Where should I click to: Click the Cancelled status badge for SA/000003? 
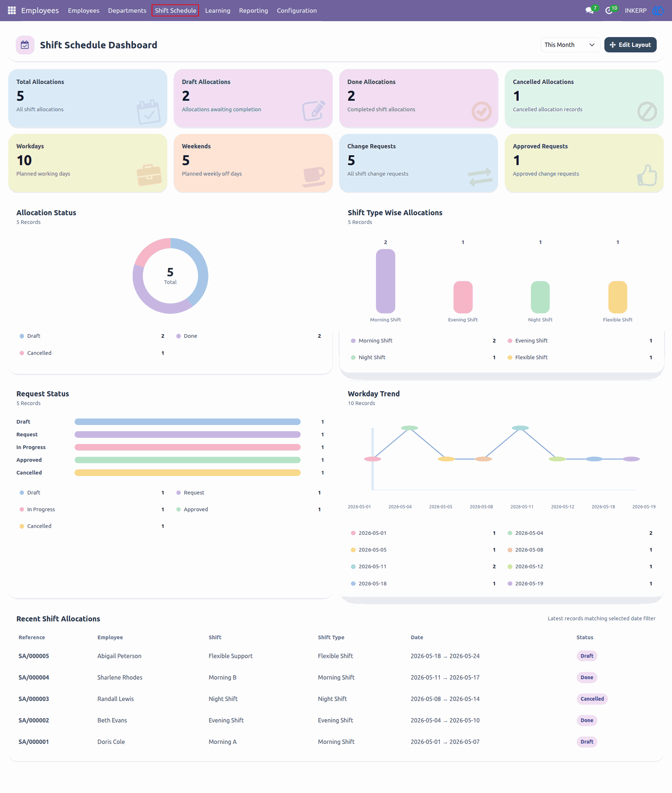coord(592,699)
